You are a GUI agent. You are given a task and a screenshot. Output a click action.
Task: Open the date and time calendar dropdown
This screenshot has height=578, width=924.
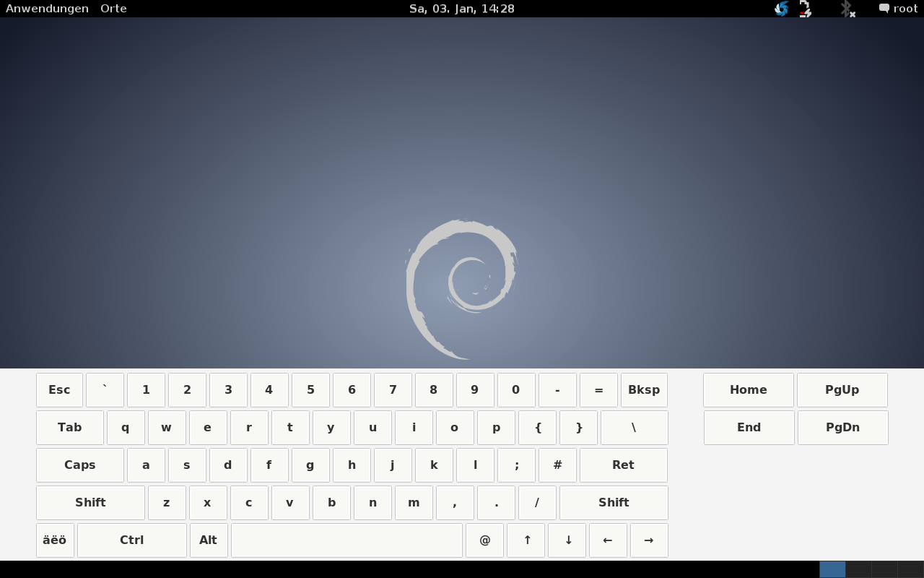pos(461,9)
